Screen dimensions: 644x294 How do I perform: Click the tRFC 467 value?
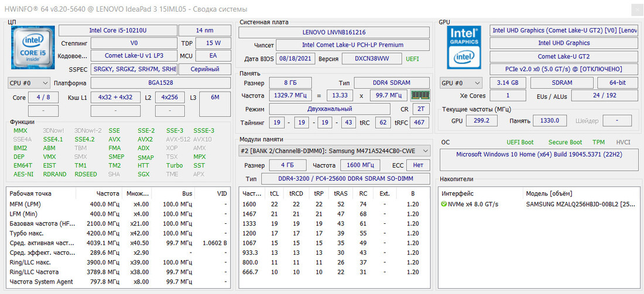[420, 122]
